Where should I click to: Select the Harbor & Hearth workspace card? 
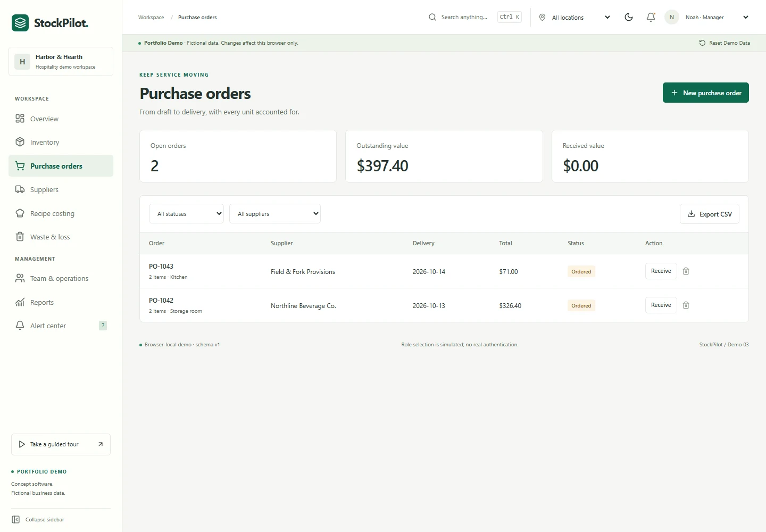(61, 62)
